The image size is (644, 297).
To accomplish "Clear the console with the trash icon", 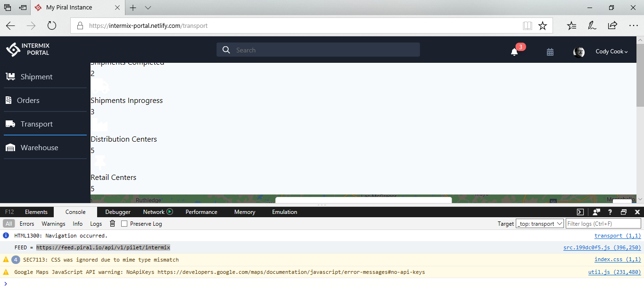I will coord(112,224).
